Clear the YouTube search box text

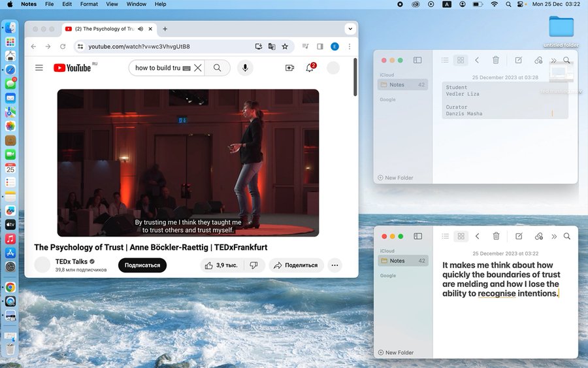(x=197, y=68)
